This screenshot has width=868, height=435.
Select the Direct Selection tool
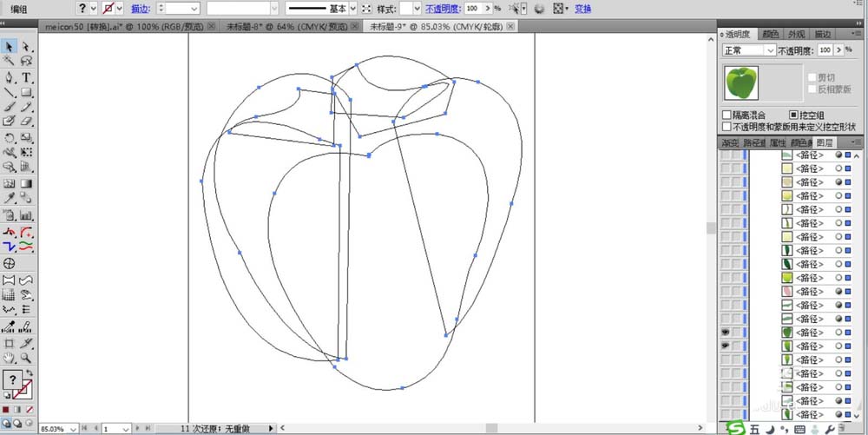(x=26, y=47)
